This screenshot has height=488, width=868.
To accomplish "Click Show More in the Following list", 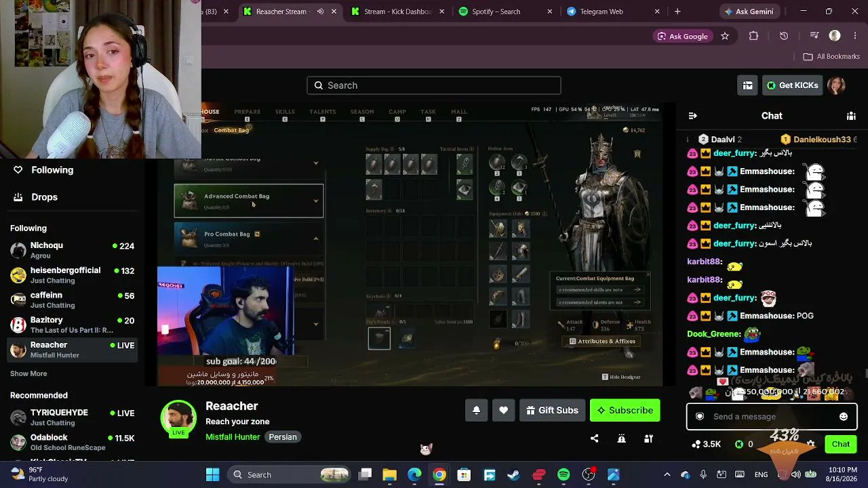I will [x=28, y=373].
